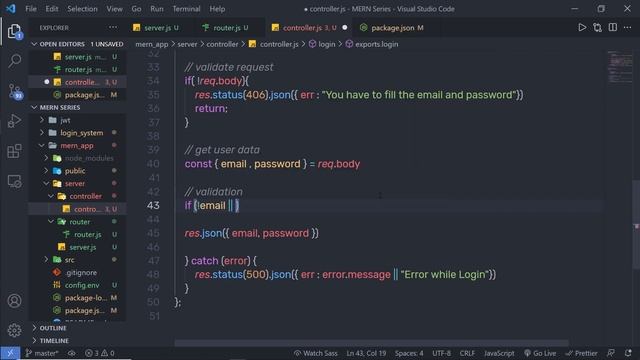Expand the jwt folder
This screenshot has height=360, width=640.
(42, 120)
